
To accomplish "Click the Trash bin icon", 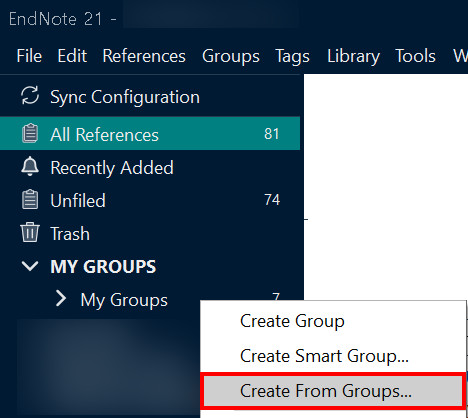I will 30,232.
